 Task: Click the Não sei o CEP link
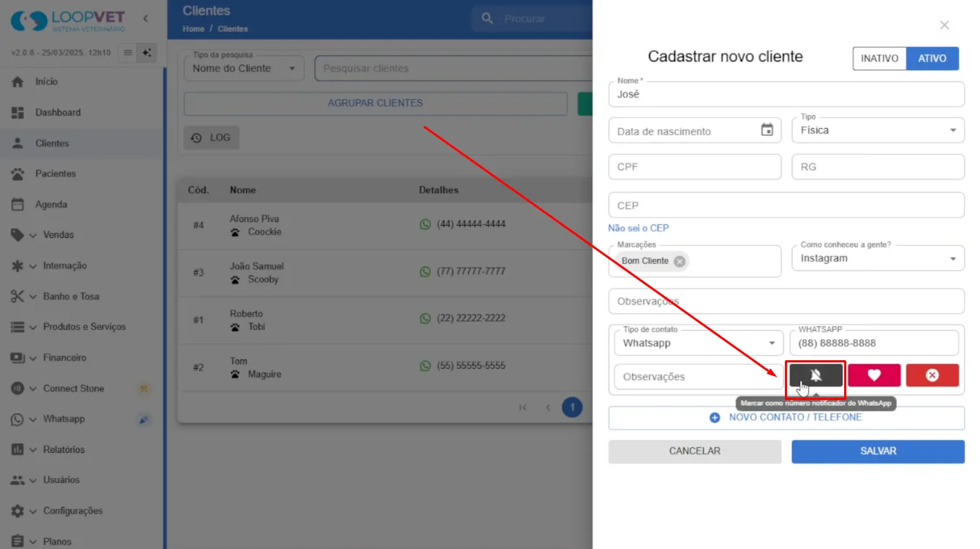(638, 228)
